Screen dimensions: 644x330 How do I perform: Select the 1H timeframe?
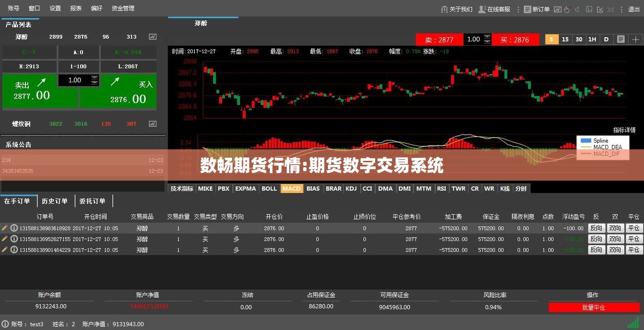click(x=592, y=39)
